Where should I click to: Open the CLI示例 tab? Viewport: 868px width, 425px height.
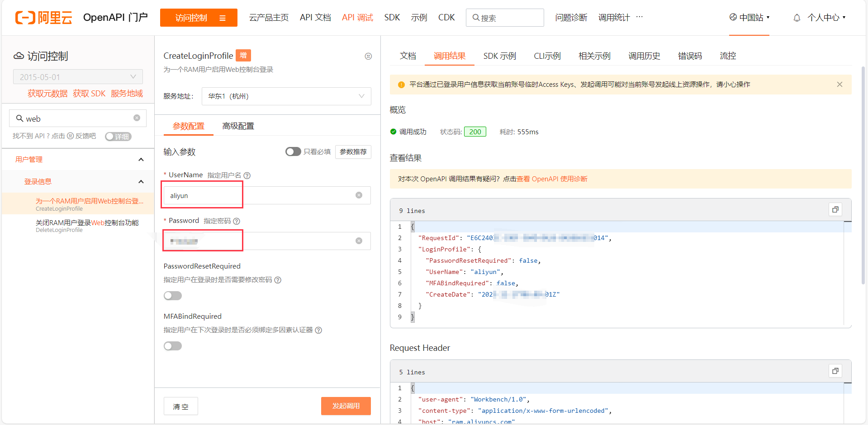coord(547,56)
